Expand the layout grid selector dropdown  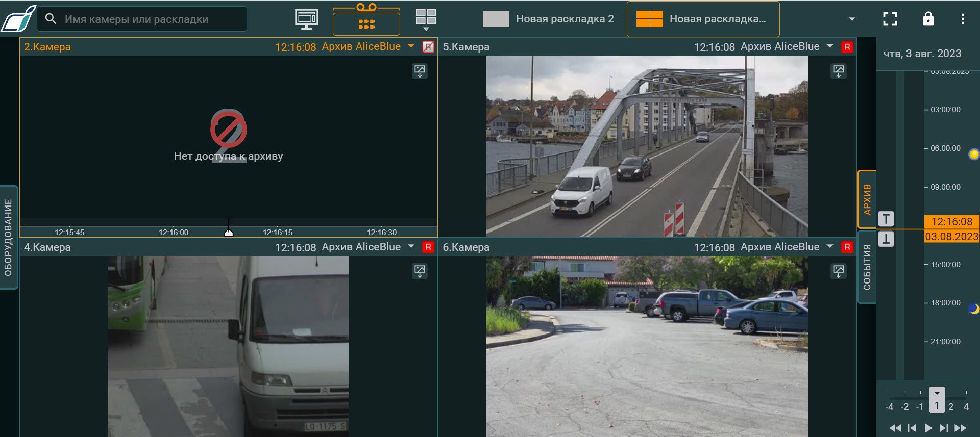426,19
